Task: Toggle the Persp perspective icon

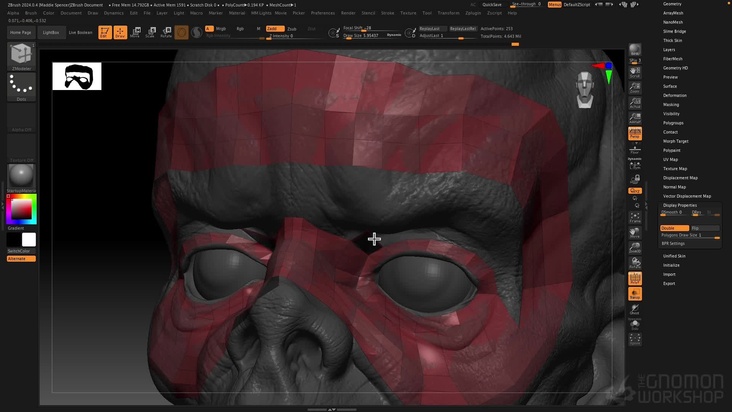Action: point(635,133)
